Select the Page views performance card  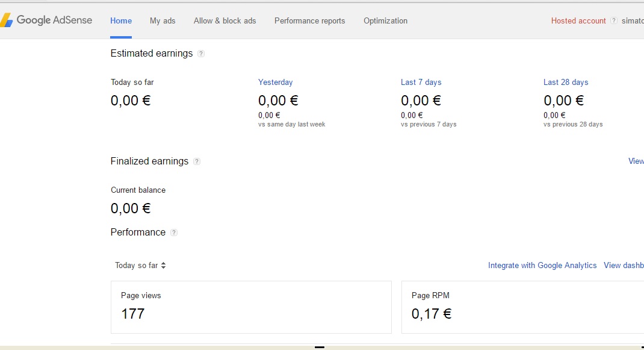tap(251, 307)
